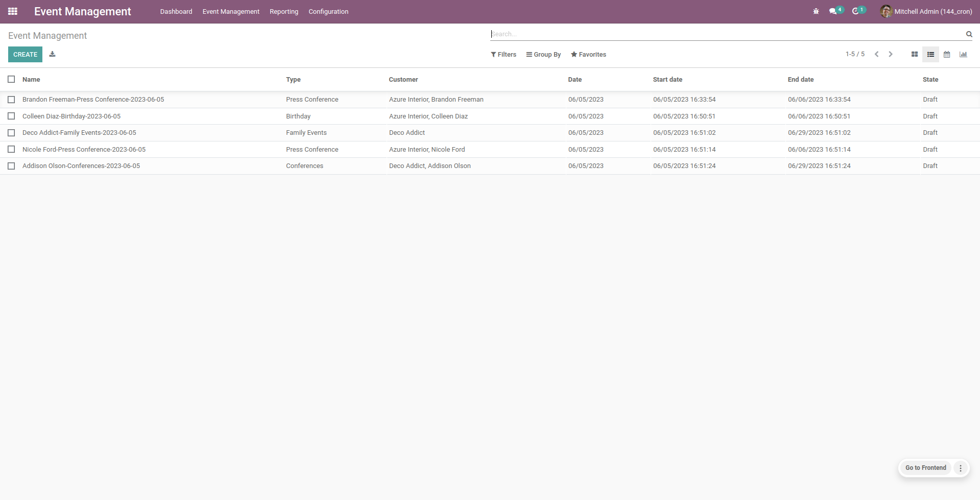Open the Event Management menu item
Screen dimensions: 980x500
point(231,12)
